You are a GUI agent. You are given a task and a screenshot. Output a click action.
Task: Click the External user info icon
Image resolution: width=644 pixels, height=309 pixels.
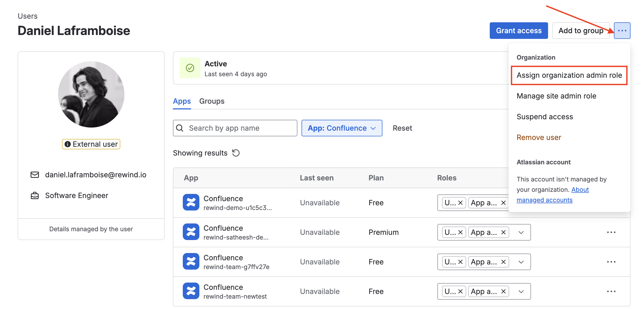pos(68,144)
